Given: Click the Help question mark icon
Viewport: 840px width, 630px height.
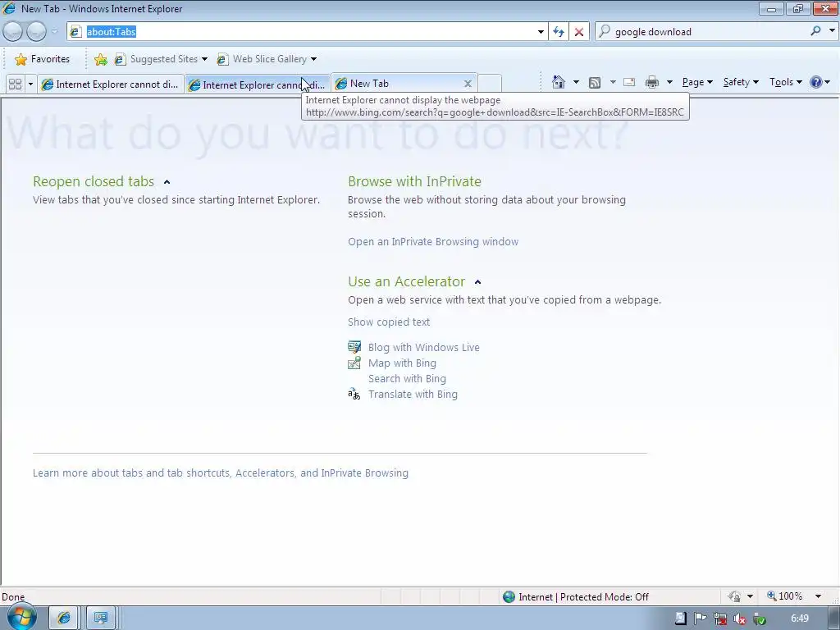Looking at the screenshot, I should [x=816, y=82].
